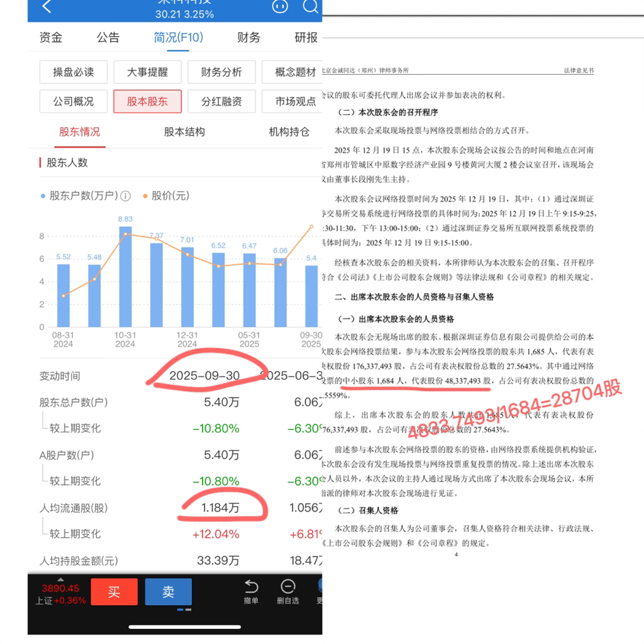Image resolution: width=644 pixels, height=644 pixels.
Task: Tap the search magnifier icon
Action: [310, 6]
